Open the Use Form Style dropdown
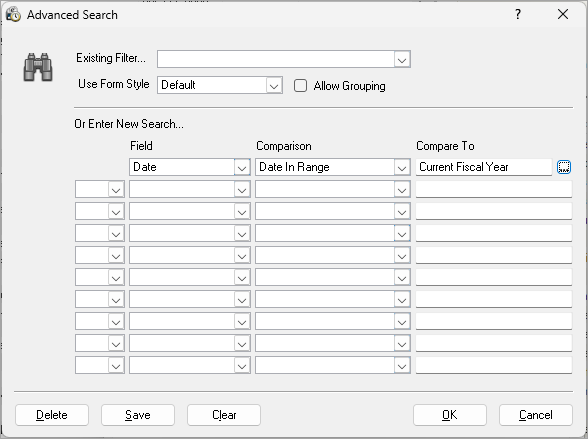This screenshot has width=588, height=439. pyautogui.click(x=274, y=85)
